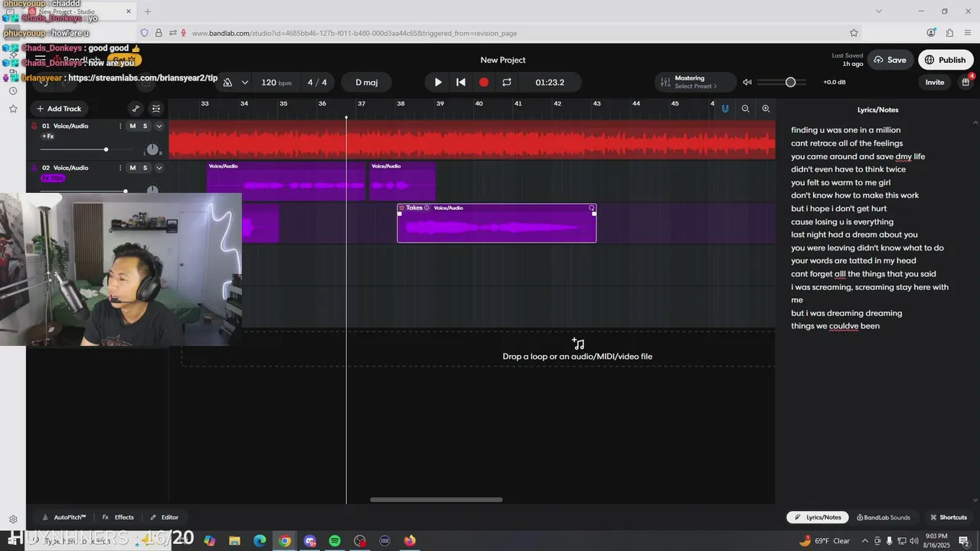The width and height of the screenshot is (980, 551).
Task: Open the Editor tab
Action: click(165, 517)
